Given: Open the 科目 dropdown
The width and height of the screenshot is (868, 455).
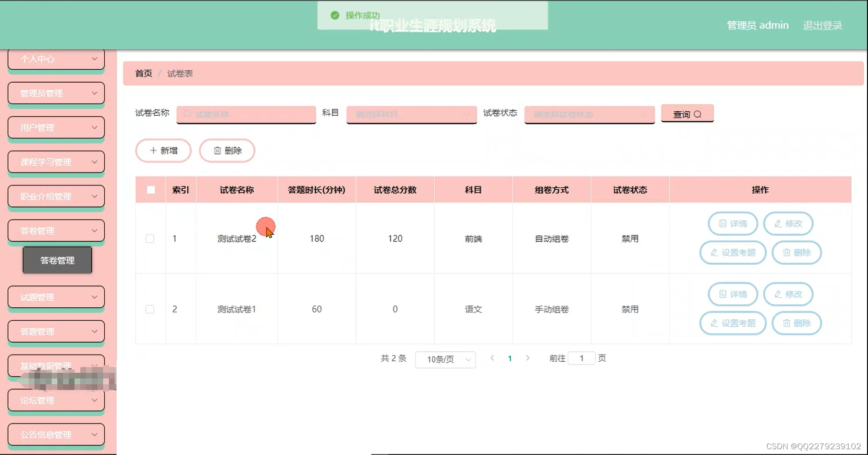Looking at the screenshot, I should point(411,115).
